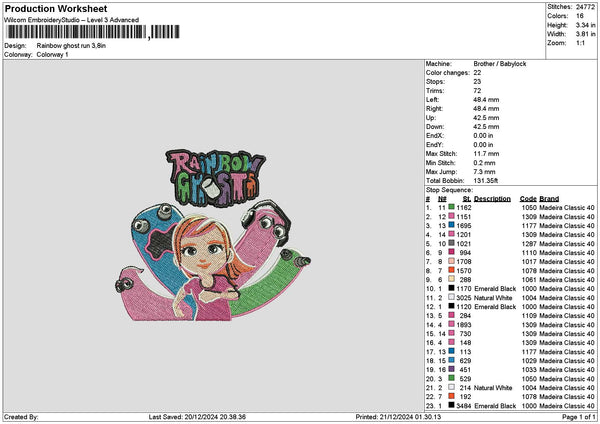Viewport: 600px width, 424px height.
Task: Click the Zoom value 1:1
Action: 580,43
